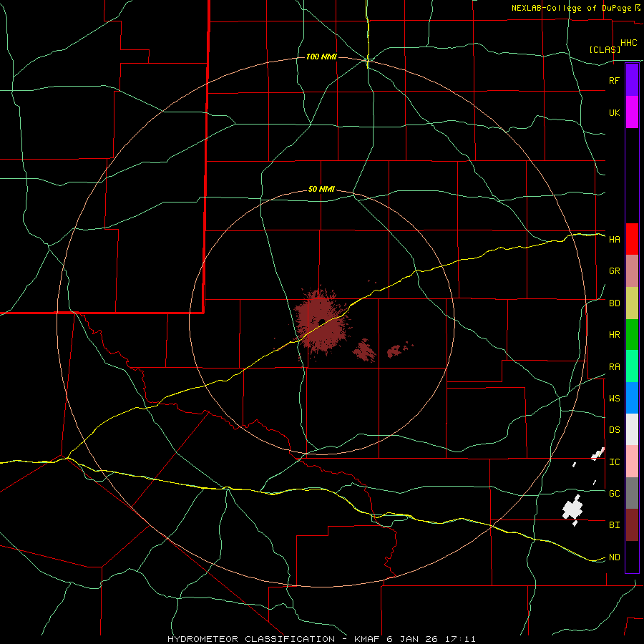This screenshot has height=644, width=644.
Task: Pick the yellow BD legend swatch
Action: coord(632,303)
